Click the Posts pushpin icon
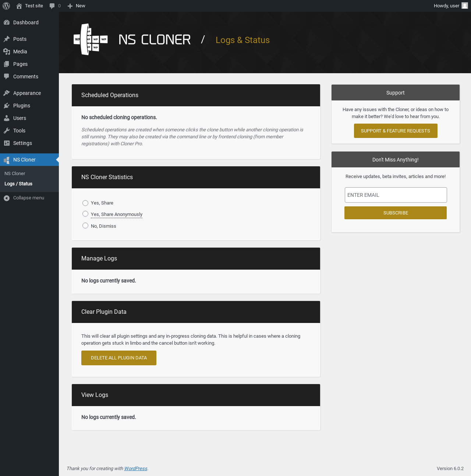The height and width of the screenshot is (476, 471). click(x=7, y=39)
